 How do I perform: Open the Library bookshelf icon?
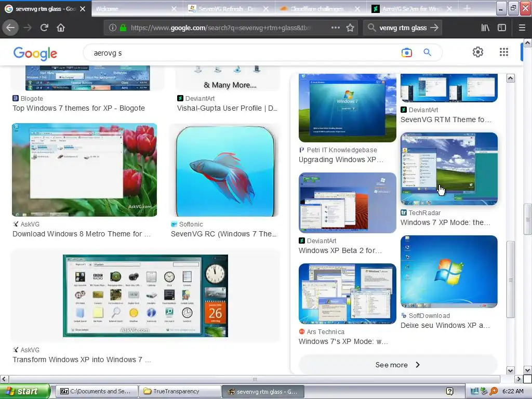tap(485, 28)
